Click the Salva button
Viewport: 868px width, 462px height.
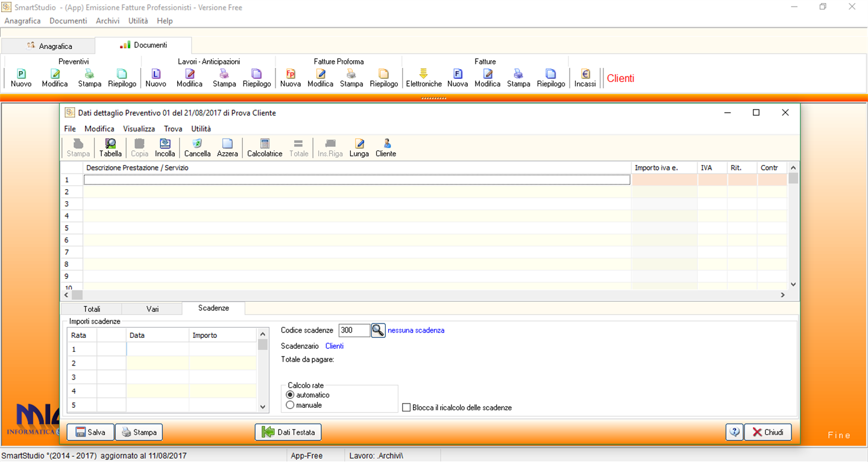90,432
